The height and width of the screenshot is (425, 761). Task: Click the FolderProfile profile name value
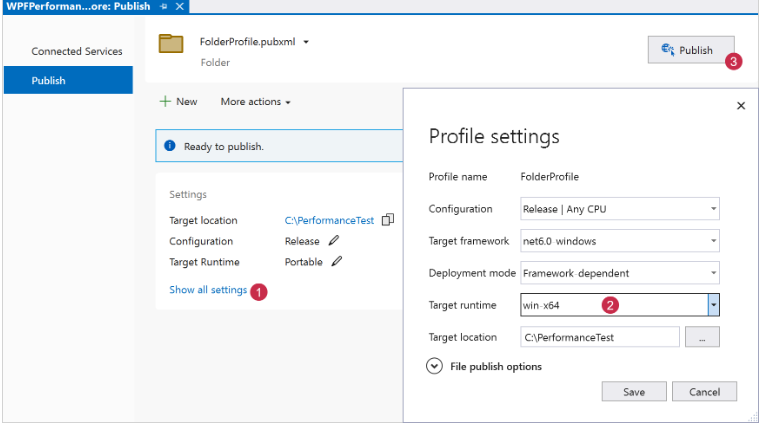tap(549, 177)
